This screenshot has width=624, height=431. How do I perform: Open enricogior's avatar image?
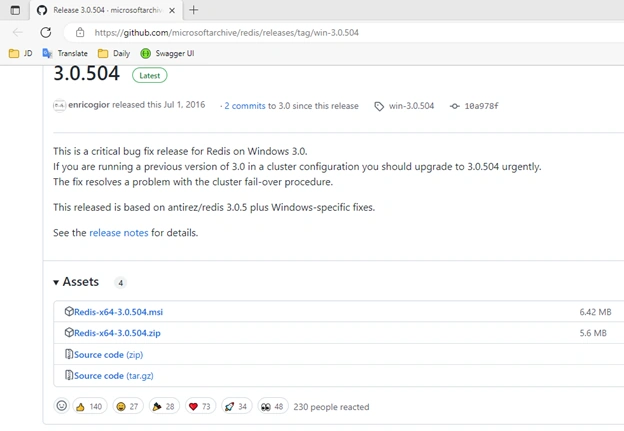pos(59,105)
